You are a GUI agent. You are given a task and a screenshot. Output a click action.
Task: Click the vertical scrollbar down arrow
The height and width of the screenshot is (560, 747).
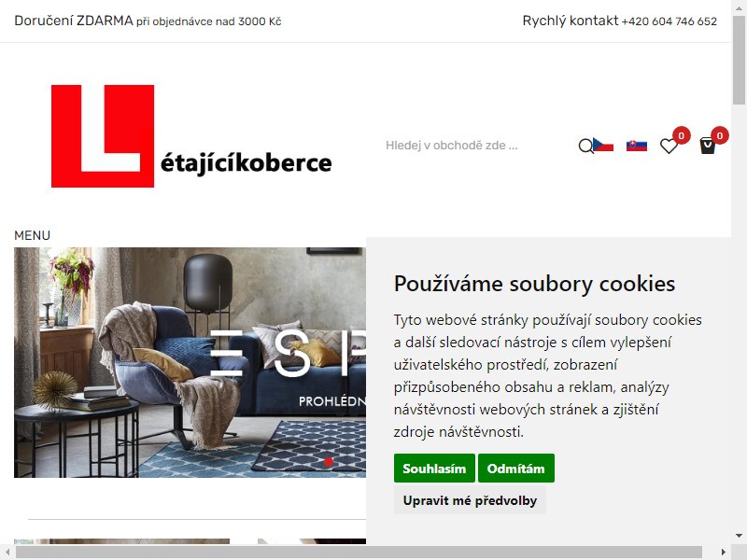pos(739,536)
